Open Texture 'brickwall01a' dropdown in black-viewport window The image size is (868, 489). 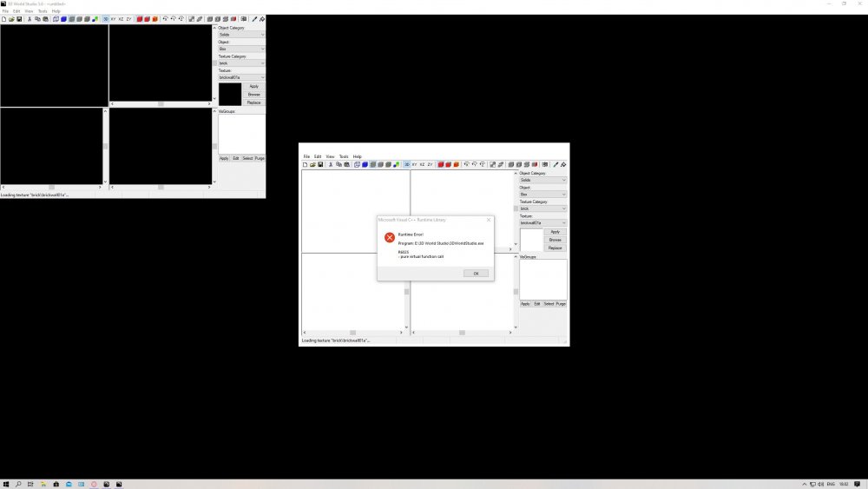click(x=241, y=77)
